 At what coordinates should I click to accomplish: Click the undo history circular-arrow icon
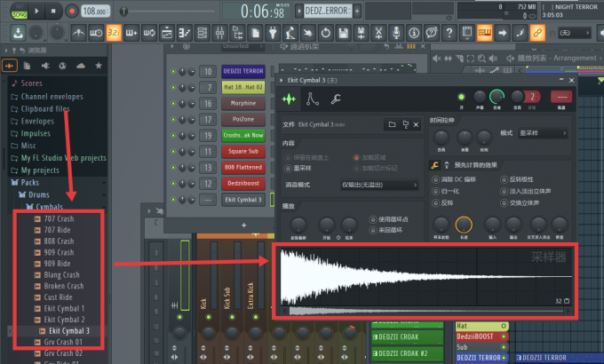(x=326, y=33)
